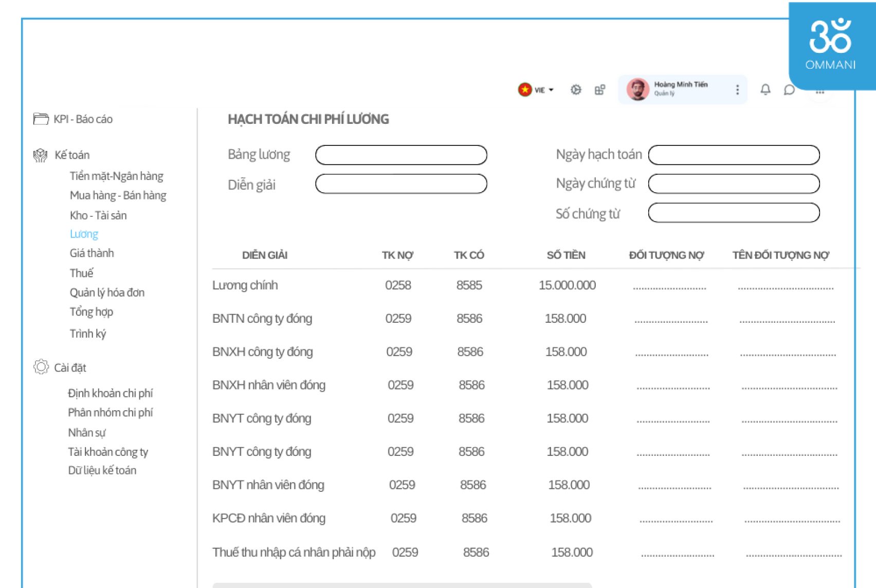Image resolution: width=876 pixels, height=588 pixels.
Task: Go to Quản lý hóa đơn
Action: (107, 292)
